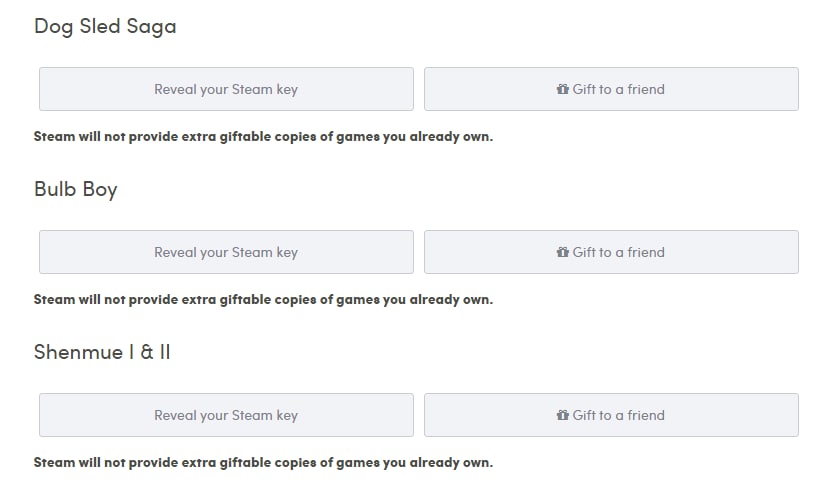Click the word 'key' in Shenmue's reveal button
This screenshot has width=836, height=483.
point(287,416)
